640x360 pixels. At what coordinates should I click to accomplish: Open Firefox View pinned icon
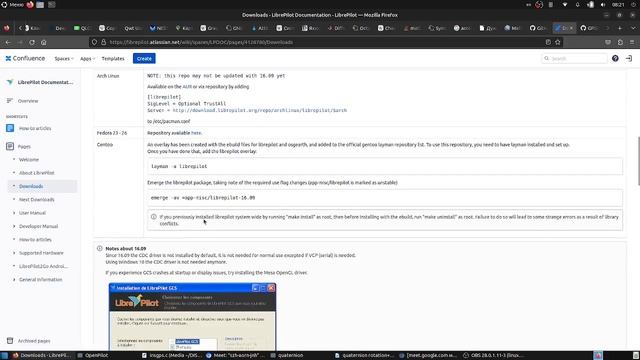[7, 28]
